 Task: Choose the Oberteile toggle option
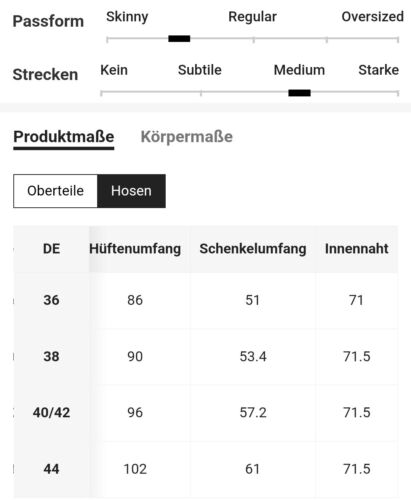[x=55, y=191]
